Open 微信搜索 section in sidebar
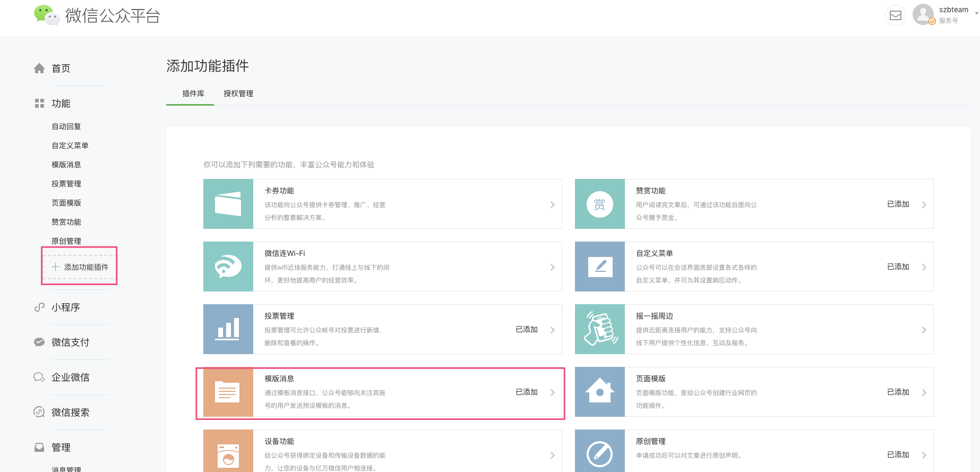Image resolution: width=980 pixels, height=472 pixels. (x=71, y=412)
